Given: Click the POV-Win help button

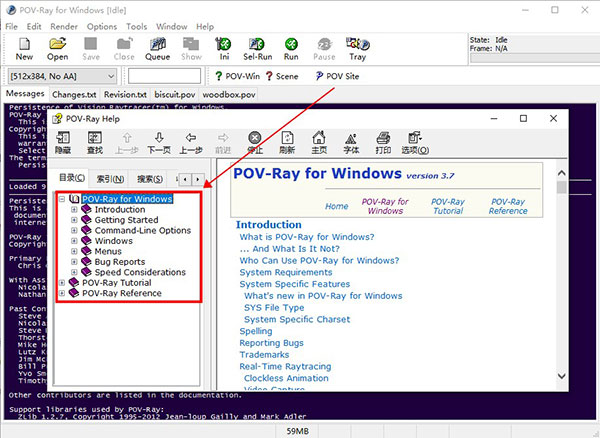Looking at the screenshot, I should [237, 76].
